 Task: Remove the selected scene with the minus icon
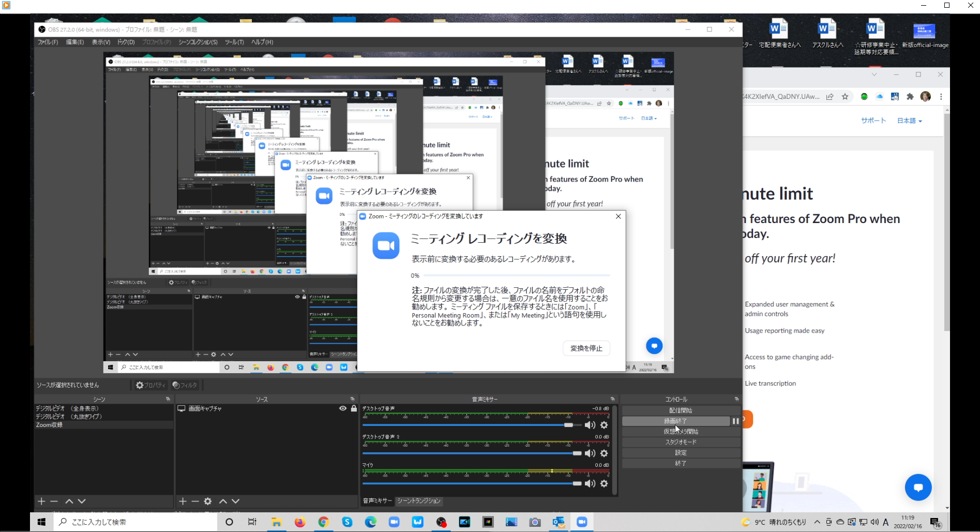[54, 501]
